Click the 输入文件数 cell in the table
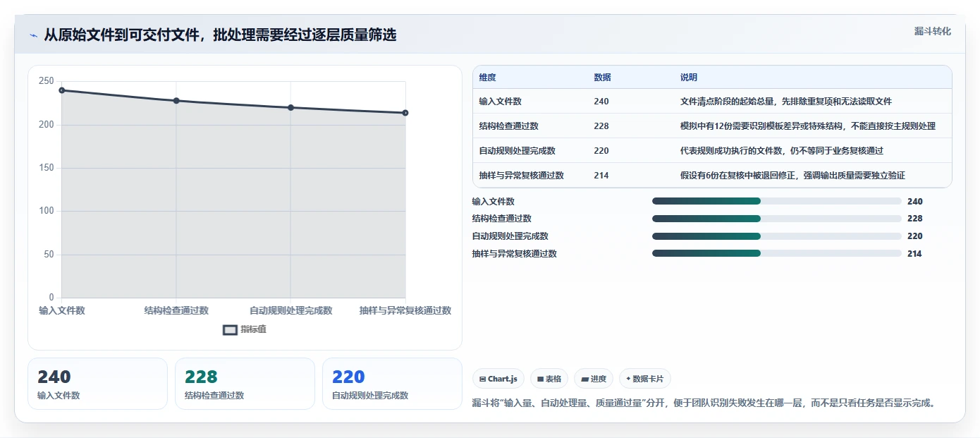Image resolution: width=980 pixels, height=438 pixels. coord(500,102)
